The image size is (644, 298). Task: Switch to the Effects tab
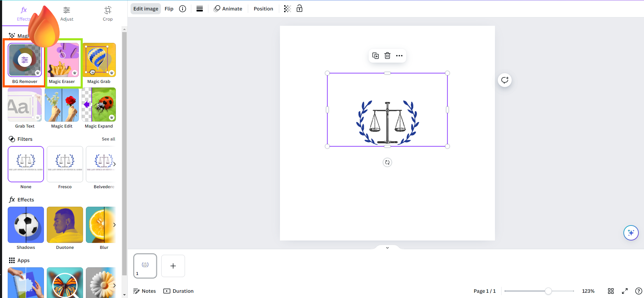[x=24, y=14]
